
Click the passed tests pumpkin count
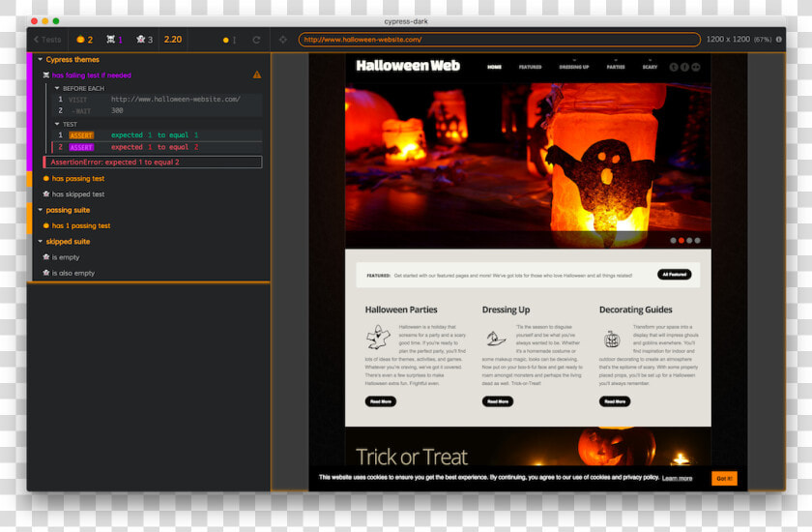pyautogui.click(x=85, y=40)
